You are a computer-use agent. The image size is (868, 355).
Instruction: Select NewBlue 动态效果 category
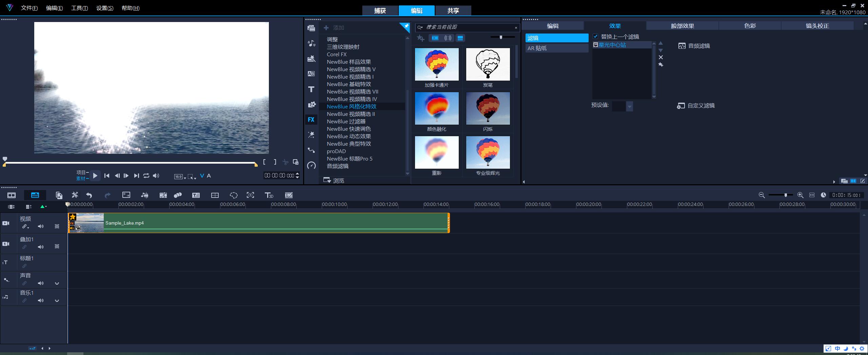tap(349, 136)
